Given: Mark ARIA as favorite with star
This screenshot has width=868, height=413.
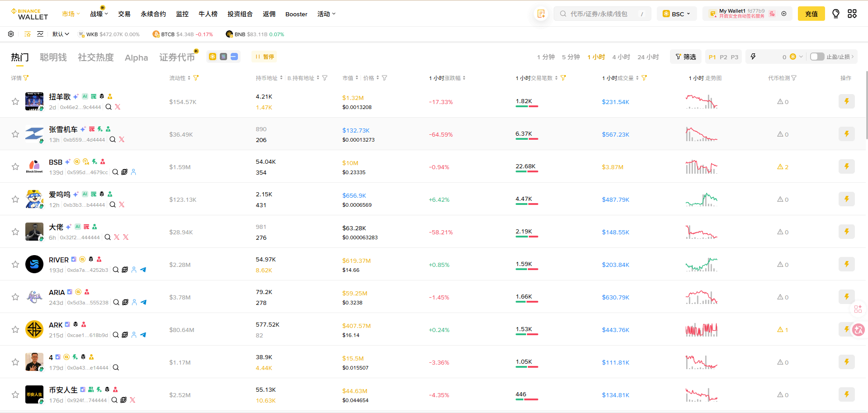Looking at the screenshot, I should tap(15, 297).
